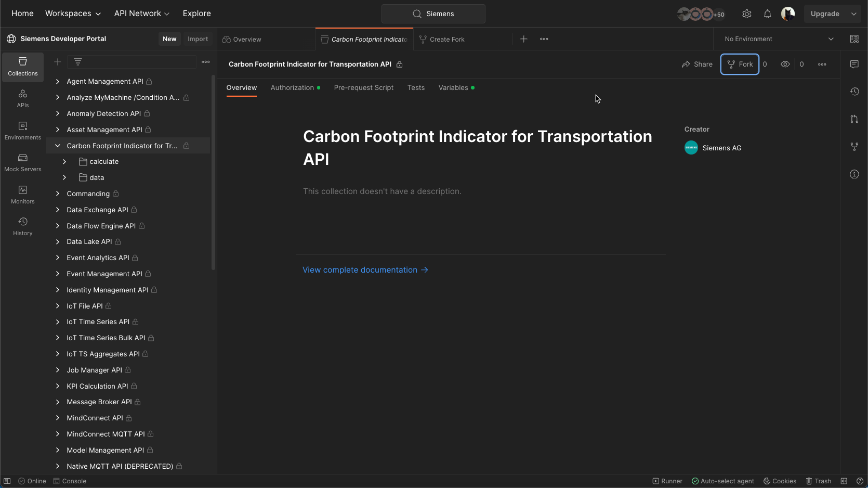
Task: Click the Import button
Action: 198,39
